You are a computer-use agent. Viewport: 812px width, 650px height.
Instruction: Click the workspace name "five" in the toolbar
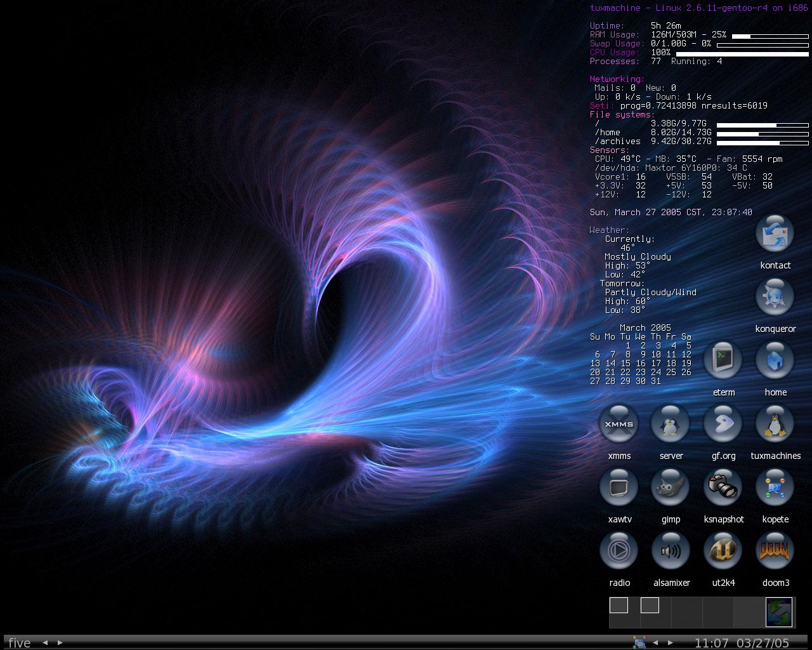click(20, 642)
